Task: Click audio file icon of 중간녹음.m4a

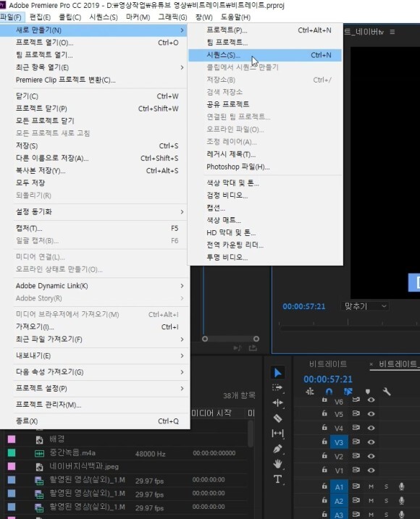Action: point(39,453)
